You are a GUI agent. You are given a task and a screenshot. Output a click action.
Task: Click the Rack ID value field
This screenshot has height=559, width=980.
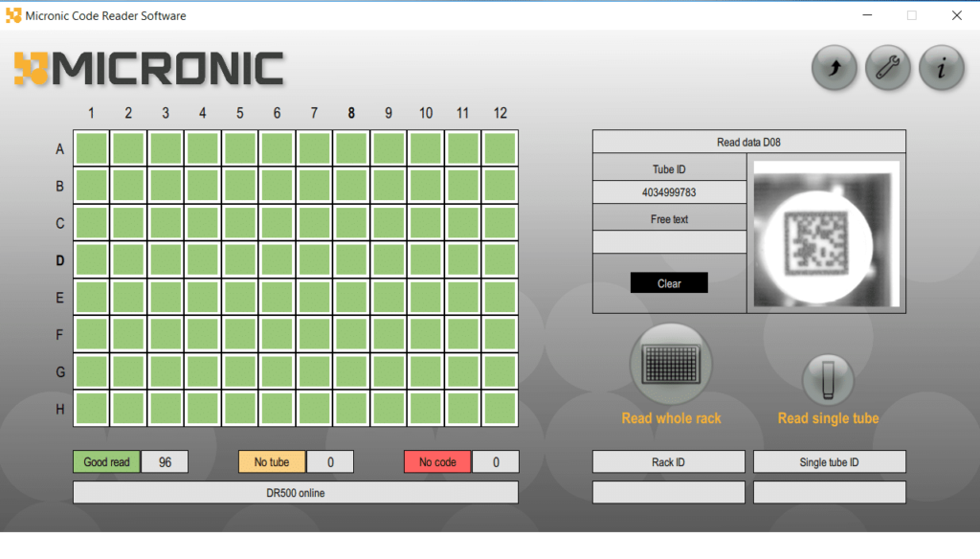coord(669,493)
